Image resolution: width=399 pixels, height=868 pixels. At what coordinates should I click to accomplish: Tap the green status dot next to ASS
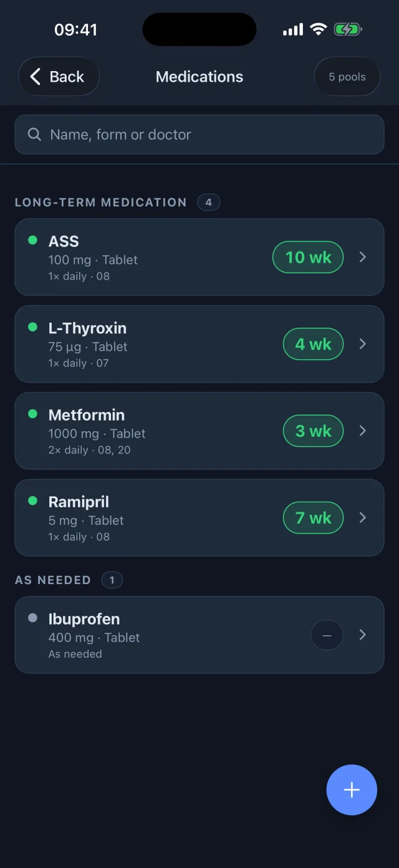[33, 240]
